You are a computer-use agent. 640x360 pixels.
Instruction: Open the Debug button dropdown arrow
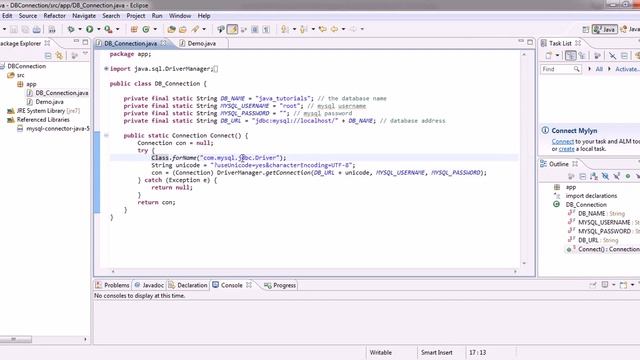[80, 29]
